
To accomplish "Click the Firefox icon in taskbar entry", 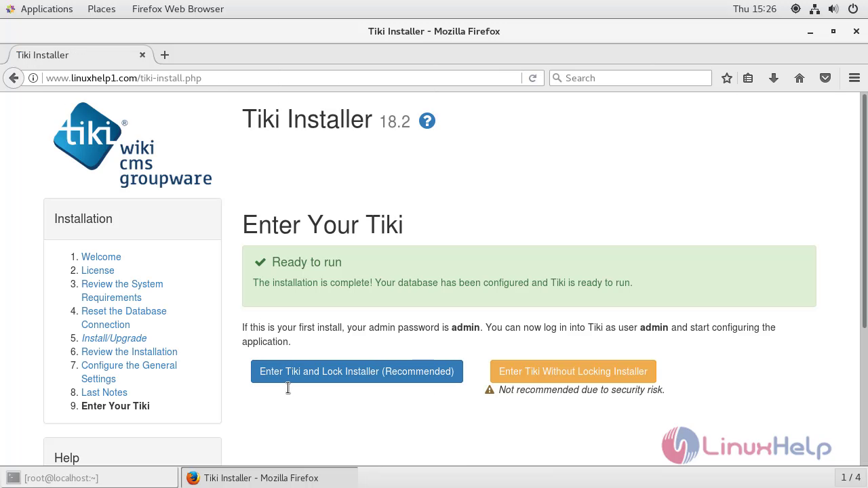I will click(193, 478).
